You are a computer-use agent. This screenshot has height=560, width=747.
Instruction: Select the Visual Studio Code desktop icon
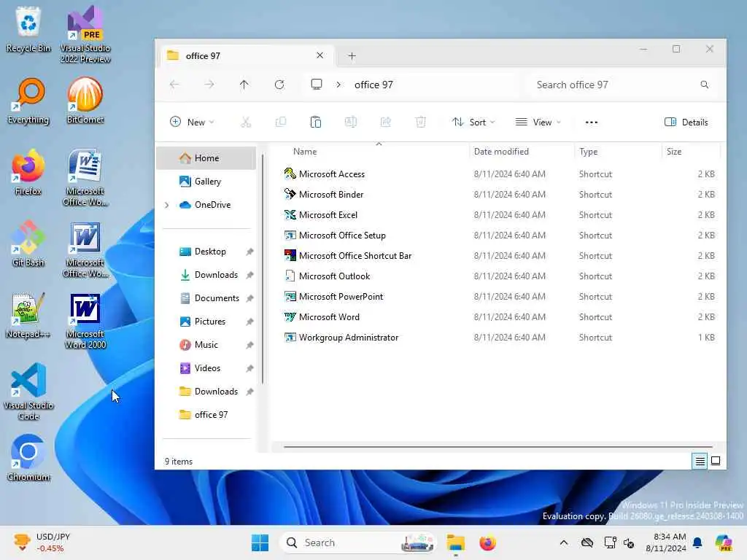pyautogui.click(x=28, y=392)
